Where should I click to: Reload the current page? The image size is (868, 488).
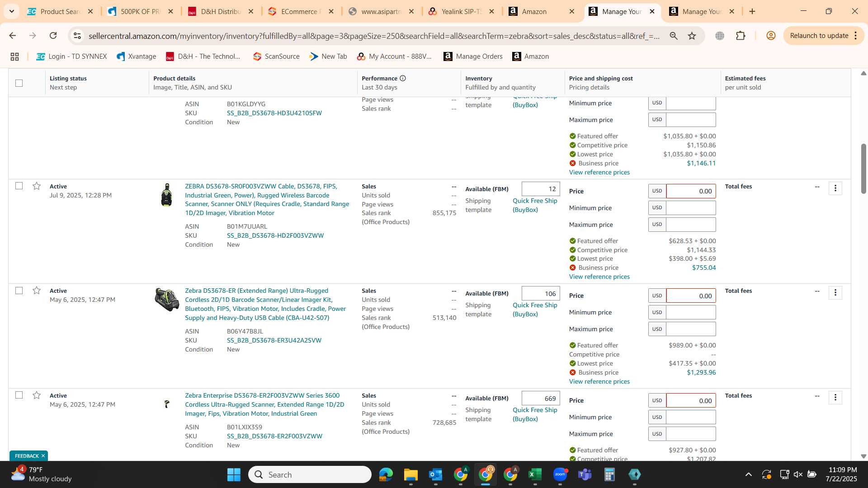click(53, 36)
